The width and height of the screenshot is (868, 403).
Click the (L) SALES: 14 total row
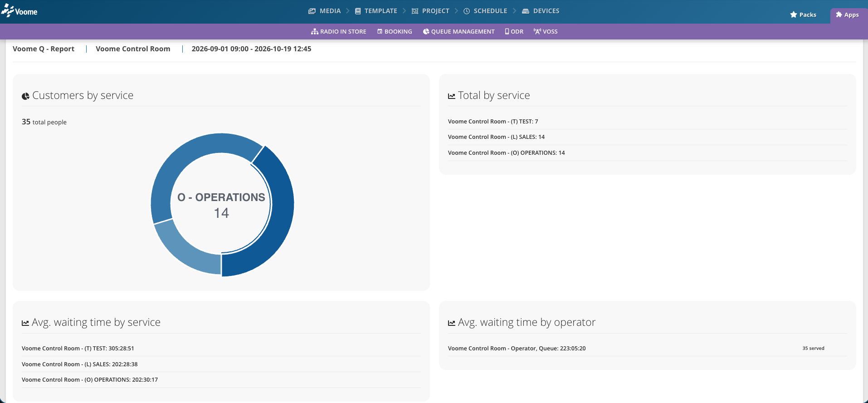pos(648,137)
